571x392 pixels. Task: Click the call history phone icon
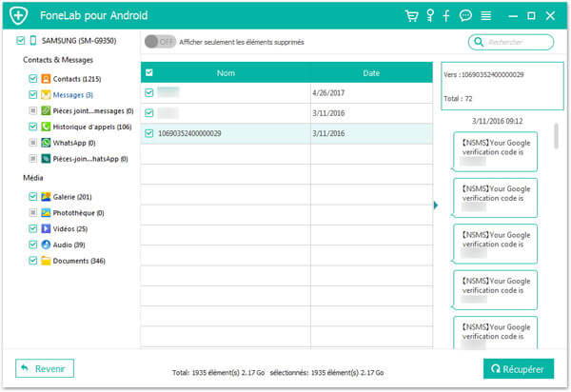[46, 127]
